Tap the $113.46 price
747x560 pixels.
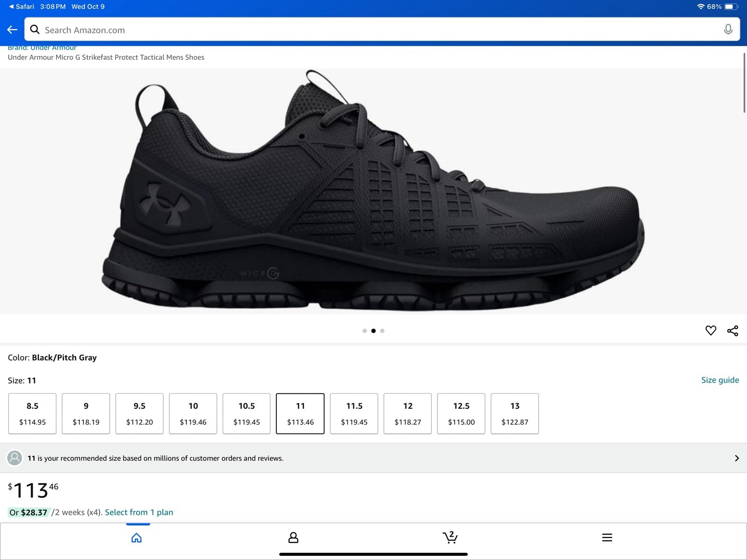click(33, 490)
